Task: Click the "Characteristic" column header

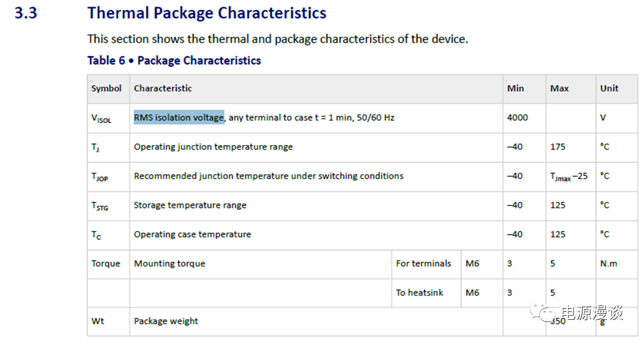Action: [163, 88]
